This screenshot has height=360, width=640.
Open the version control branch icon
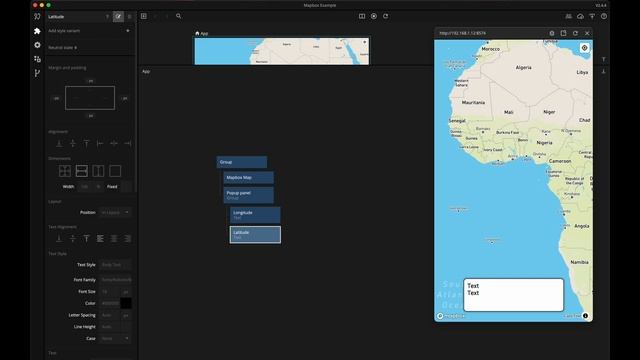[x=37, y=73]
